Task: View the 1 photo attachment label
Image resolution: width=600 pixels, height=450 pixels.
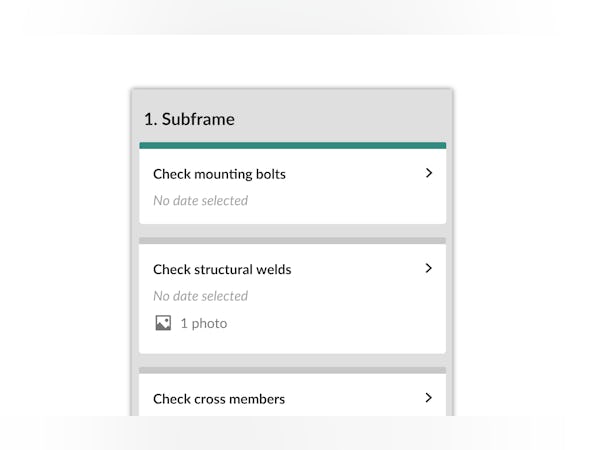Action: click(x=203, y=323)
